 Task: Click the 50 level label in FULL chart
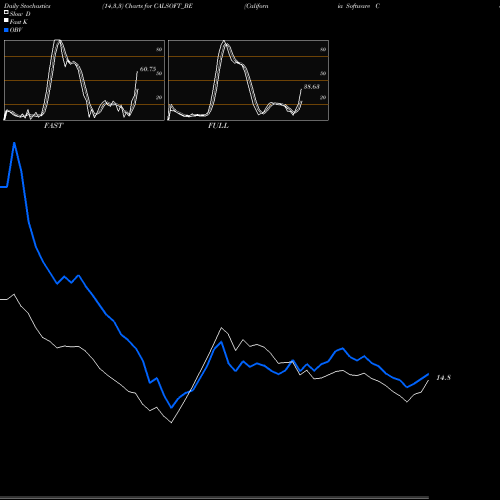click(323, 73)
